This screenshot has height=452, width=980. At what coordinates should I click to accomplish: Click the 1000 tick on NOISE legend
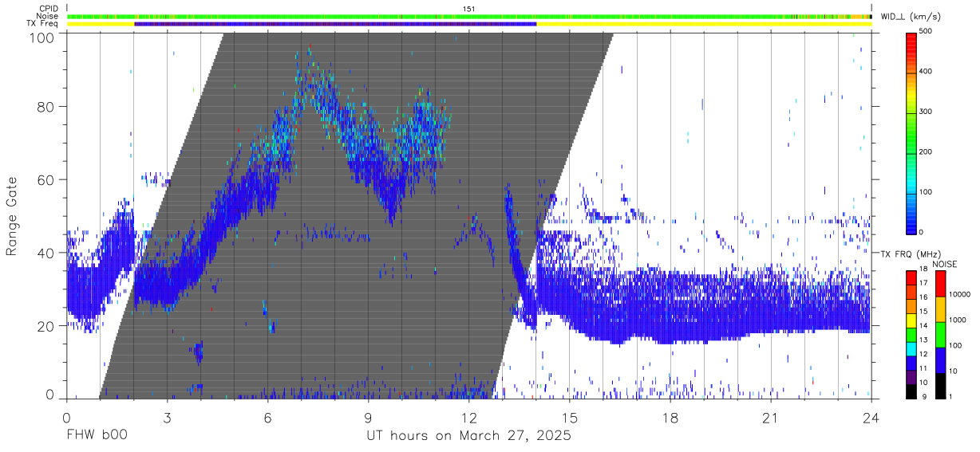(x=958, y=320)
